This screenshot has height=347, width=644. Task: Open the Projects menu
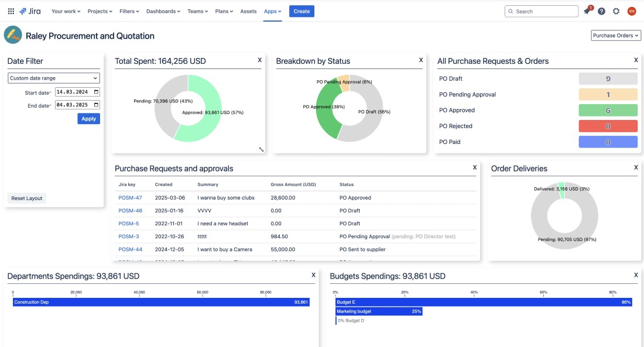pos(98,11)
